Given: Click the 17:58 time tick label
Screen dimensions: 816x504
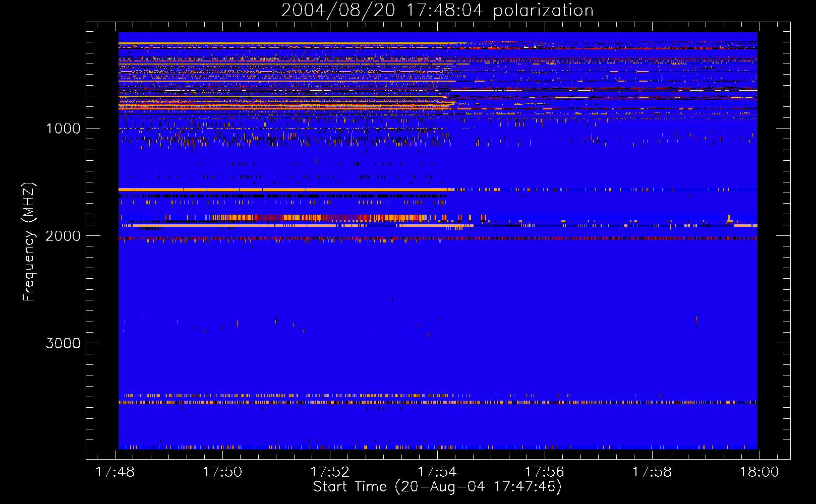Looking at the screenshot, I should point(652,472).
